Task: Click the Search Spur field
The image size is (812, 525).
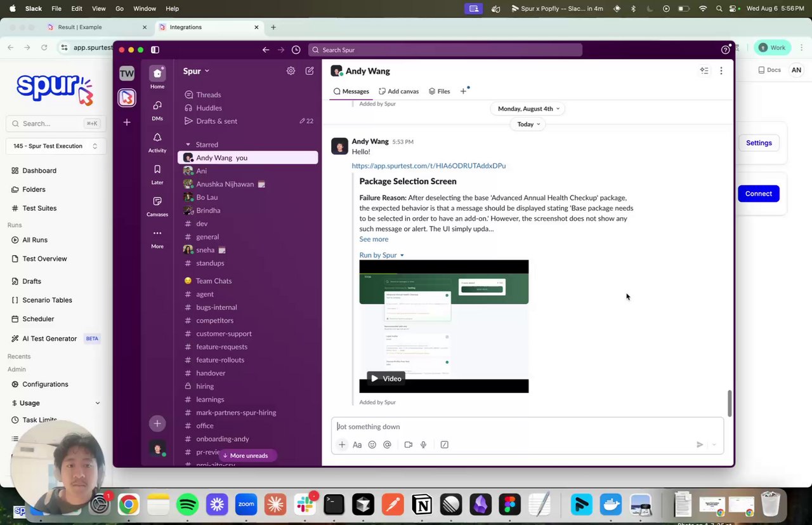Action: [x=445, y=50]
